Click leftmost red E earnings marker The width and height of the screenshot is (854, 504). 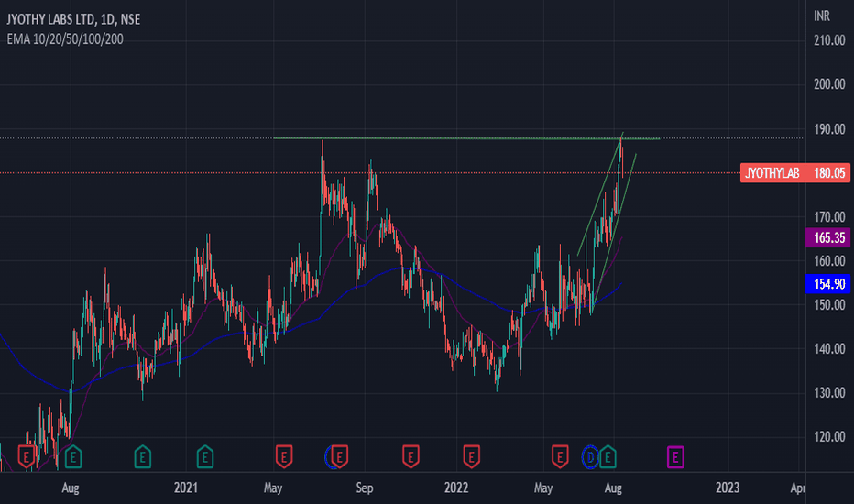[x=26, y=456]
